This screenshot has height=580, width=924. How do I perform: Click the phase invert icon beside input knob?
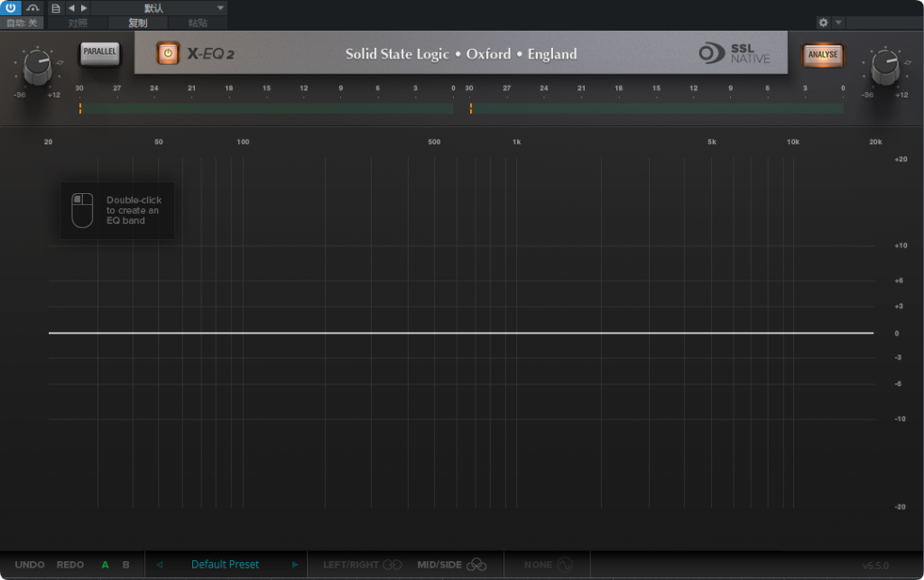[60, 62]
